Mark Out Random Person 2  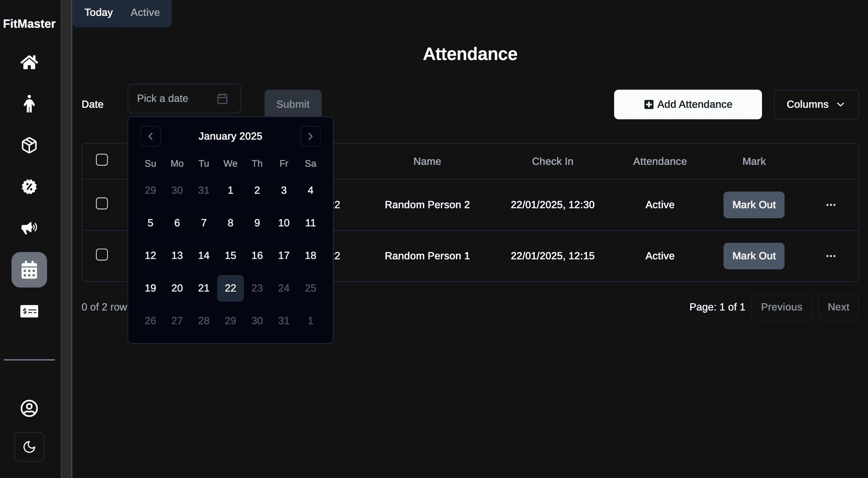click(x=754, y=205)
